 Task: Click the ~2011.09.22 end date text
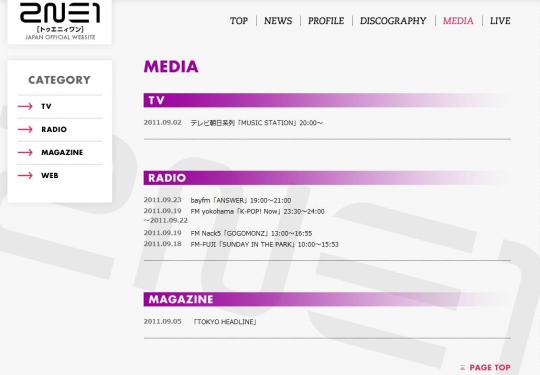coord(166,221)
